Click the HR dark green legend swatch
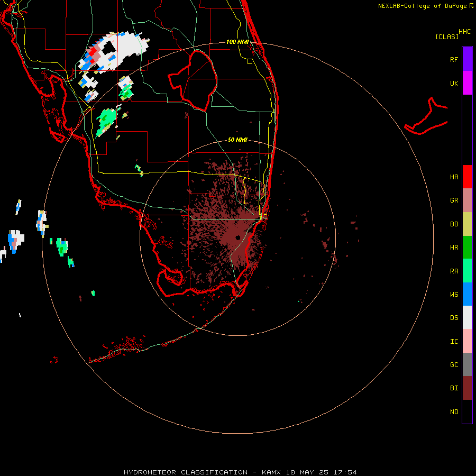 coord(467,248)
